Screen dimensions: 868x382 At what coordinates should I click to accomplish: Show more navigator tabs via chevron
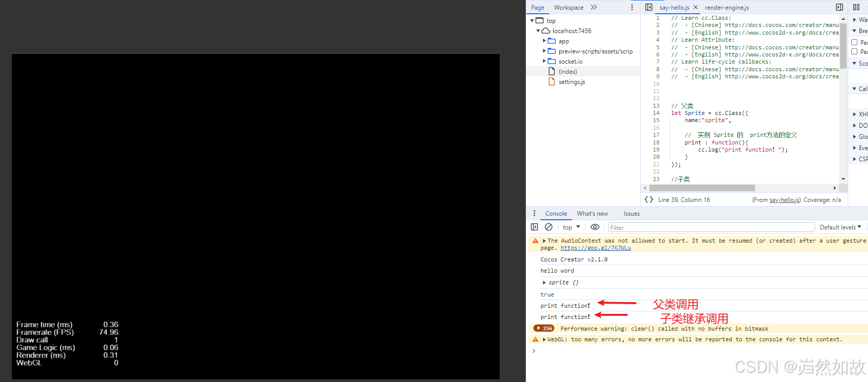[594, 7]
